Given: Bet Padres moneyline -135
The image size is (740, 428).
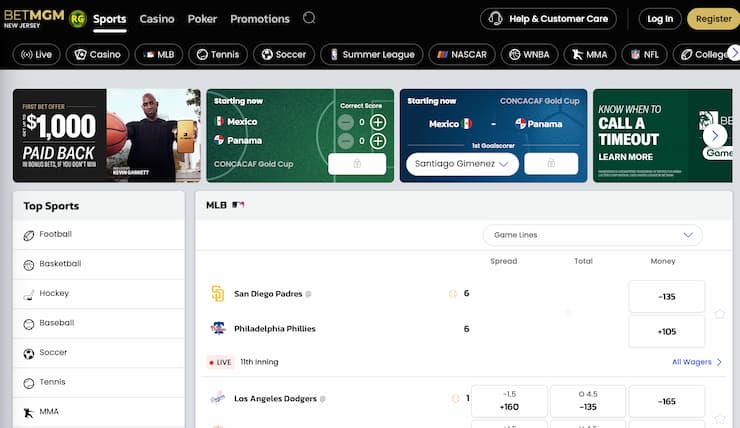Looking at the screenshot, I should point(666,297).
